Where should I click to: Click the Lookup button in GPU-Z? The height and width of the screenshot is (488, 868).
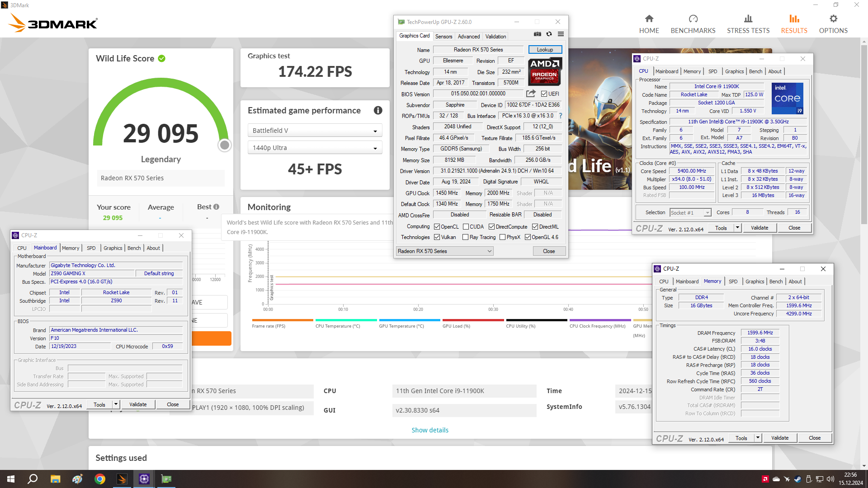point(545,50)
